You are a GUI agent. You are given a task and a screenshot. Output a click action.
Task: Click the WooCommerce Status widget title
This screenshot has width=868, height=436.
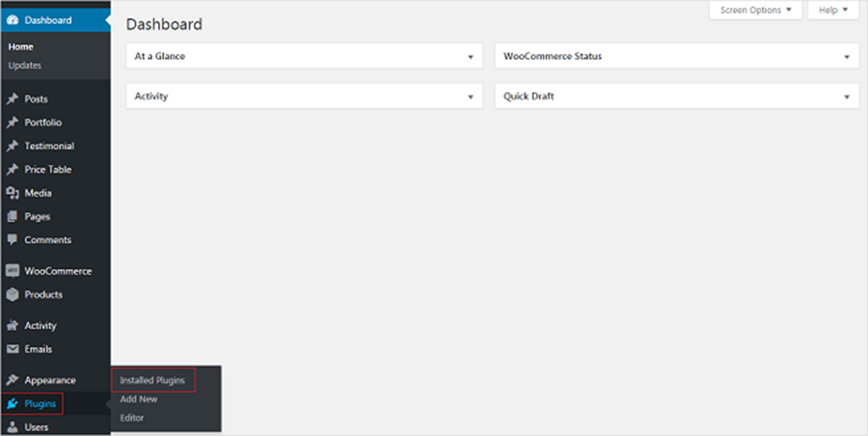click(553, 57)
